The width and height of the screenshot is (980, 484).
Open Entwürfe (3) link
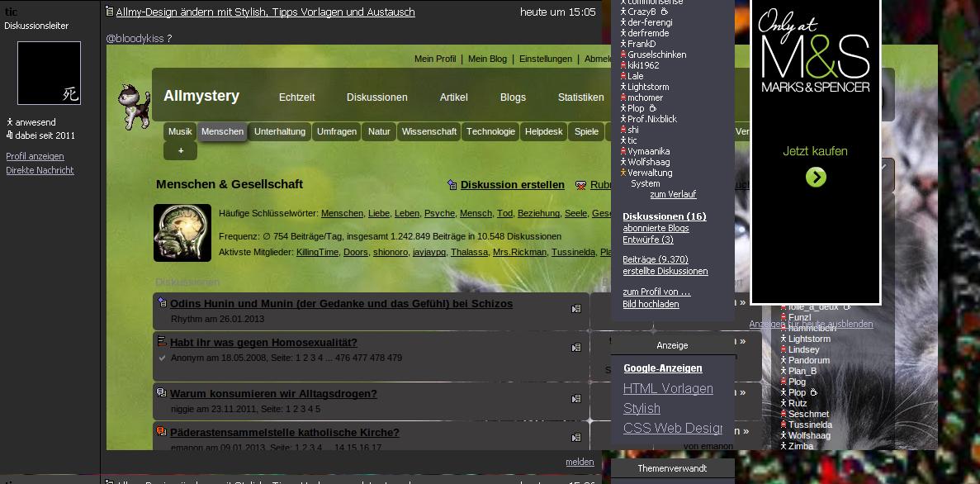pyautogui.click(x=648, y=240)
